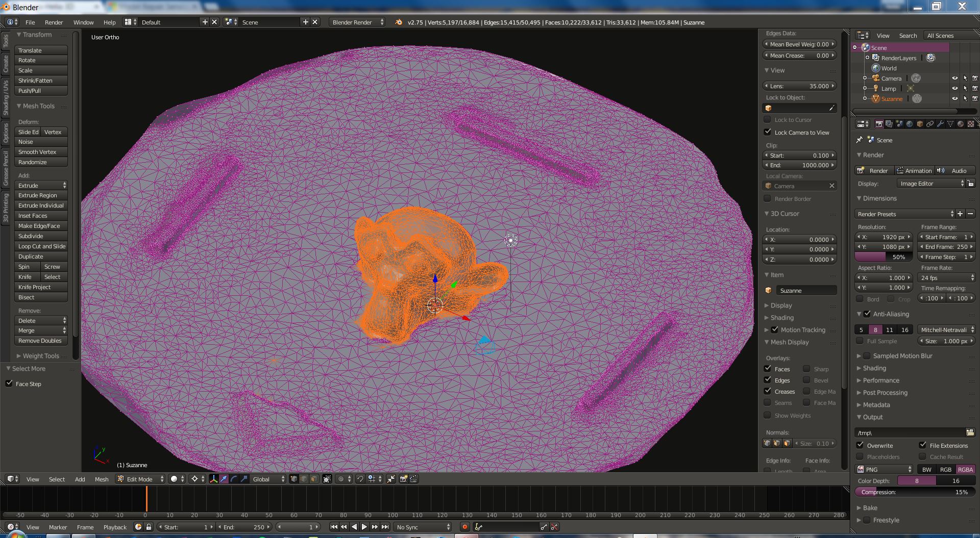Open the Constraints chain-link properties icon
980x538 pixels.
coord(930,124)
